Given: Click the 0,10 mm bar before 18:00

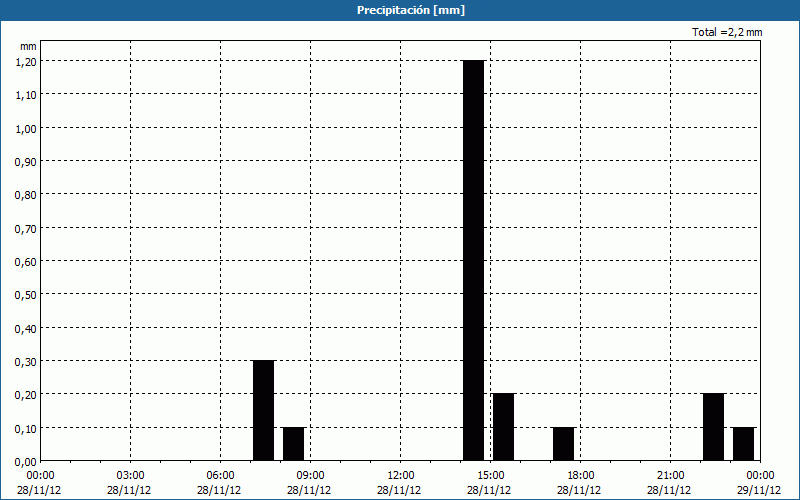Looking at the screenshot, I should coord(563,444).
